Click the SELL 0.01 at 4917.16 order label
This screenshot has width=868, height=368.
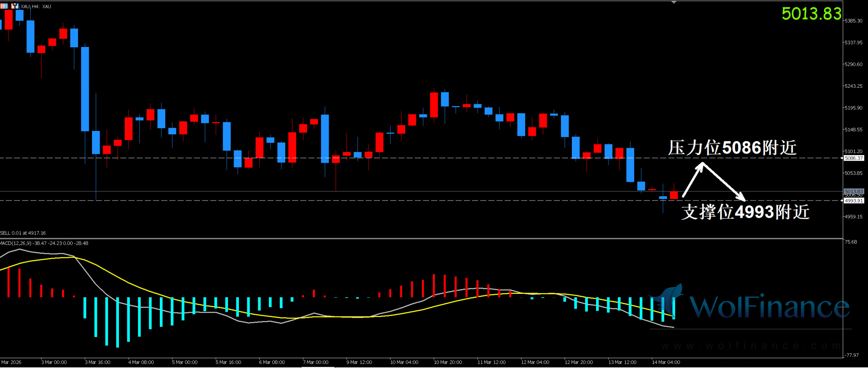point(23,233)
